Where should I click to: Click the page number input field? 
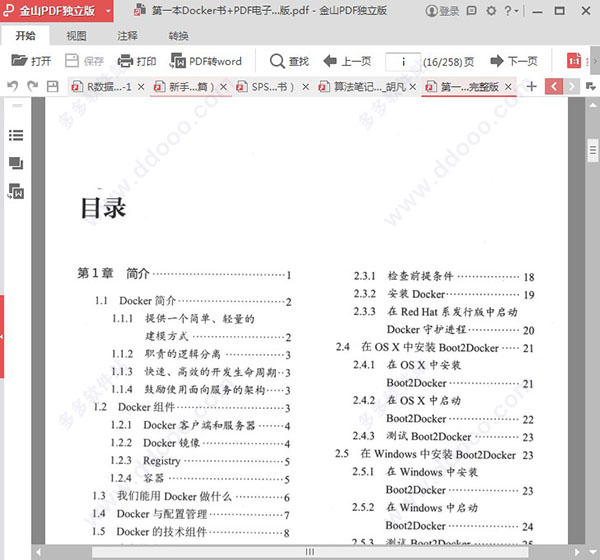click(x=403, y=62)
